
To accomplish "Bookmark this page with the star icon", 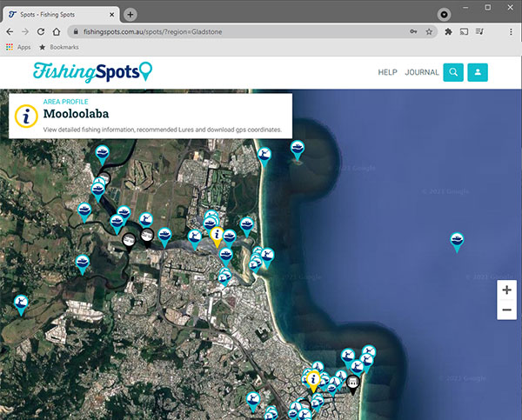I will coord(429,31).
